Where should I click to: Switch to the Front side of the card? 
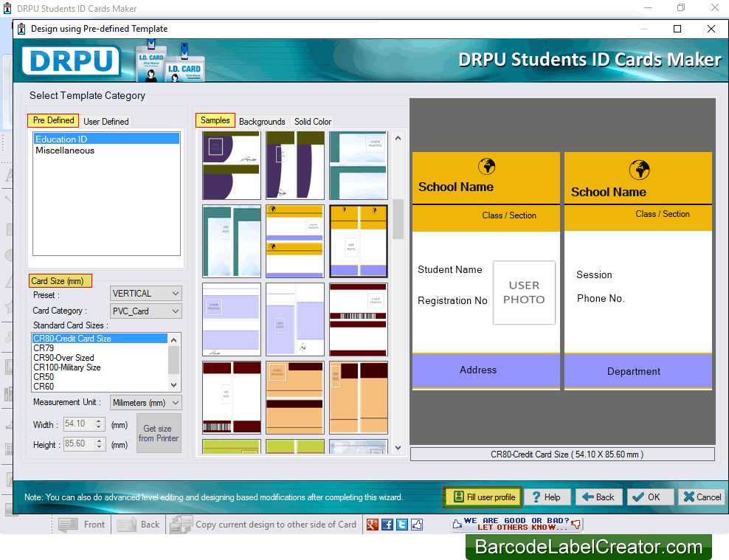(82, 524)
